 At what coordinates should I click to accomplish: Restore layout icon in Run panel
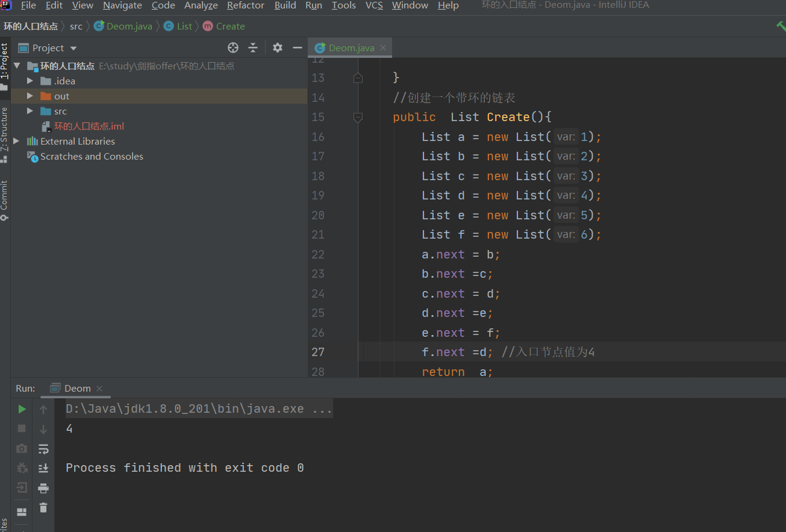coord(22,512)
